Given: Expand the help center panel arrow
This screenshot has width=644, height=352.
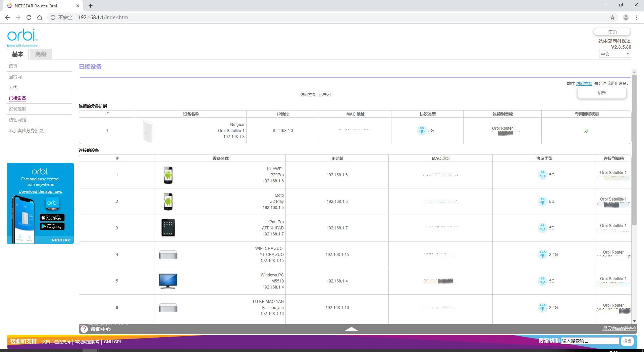Looking at the screenshot, I should point(351,329).
